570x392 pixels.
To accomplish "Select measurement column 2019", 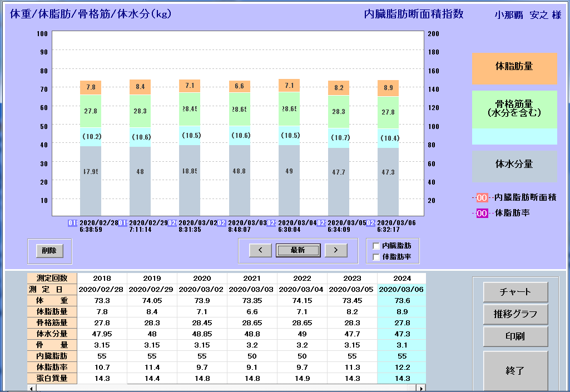I will click(152, 279).
